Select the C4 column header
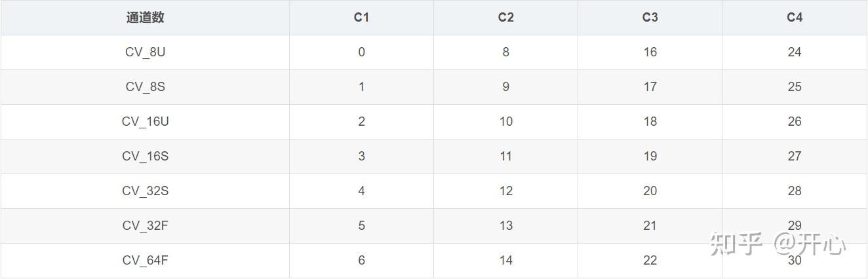The image size is (868, 279). (x=795, y=18)
